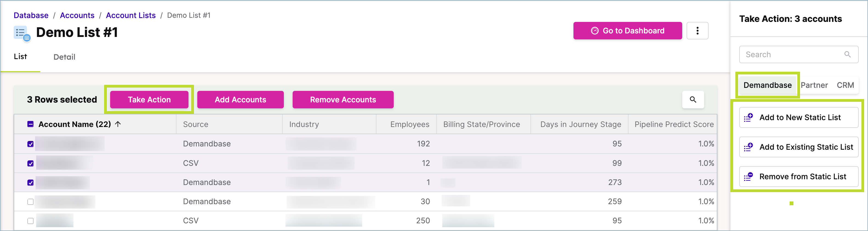Click the dashboard gauge icon

point(595,31)
